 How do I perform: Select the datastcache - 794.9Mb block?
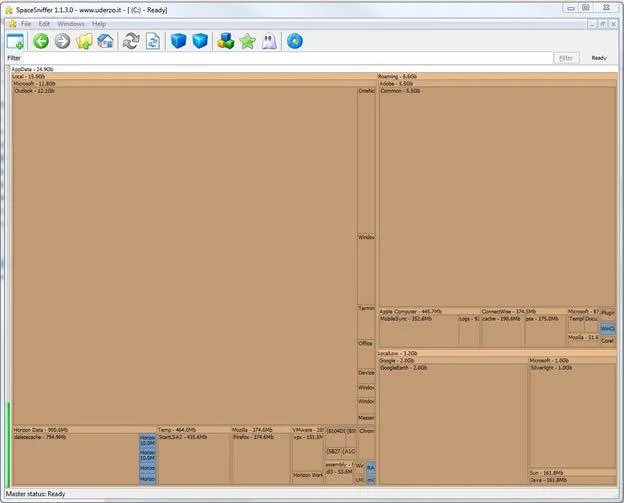tap(76, 459)
